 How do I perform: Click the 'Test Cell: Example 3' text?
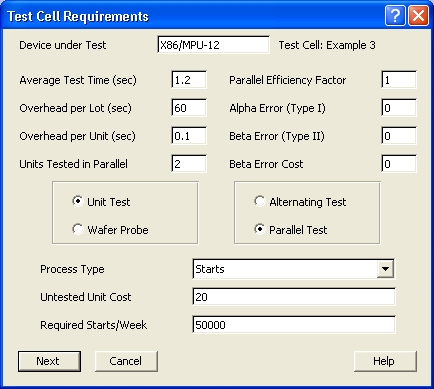327,45
